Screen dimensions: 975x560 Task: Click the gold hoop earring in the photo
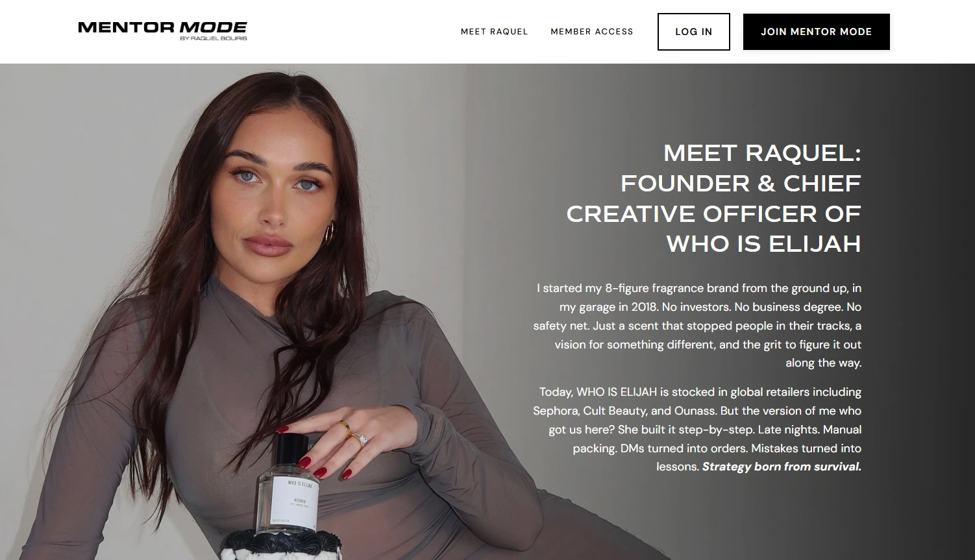point(331,233)
